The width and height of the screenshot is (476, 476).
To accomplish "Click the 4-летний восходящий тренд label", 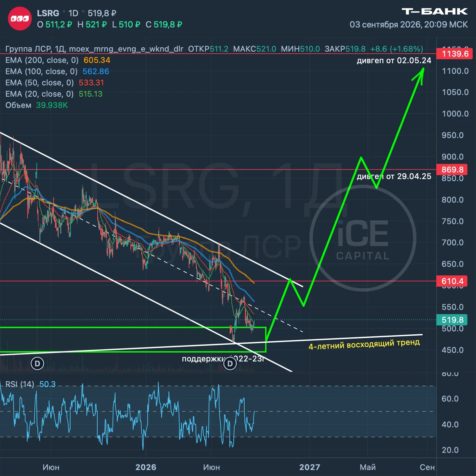I will pos(364,344).
